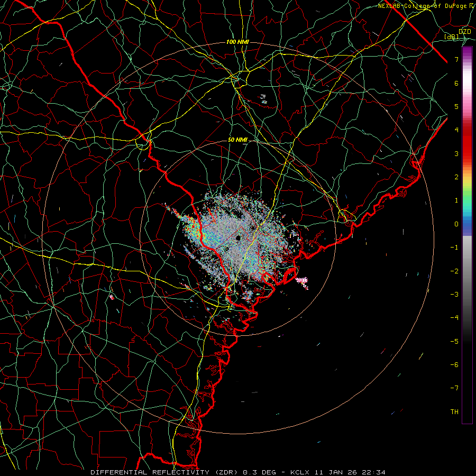The height and width of the screenshot is (476, 476).
Task: Click the "50 NMI" range ring label
Action: coord(237,140)
